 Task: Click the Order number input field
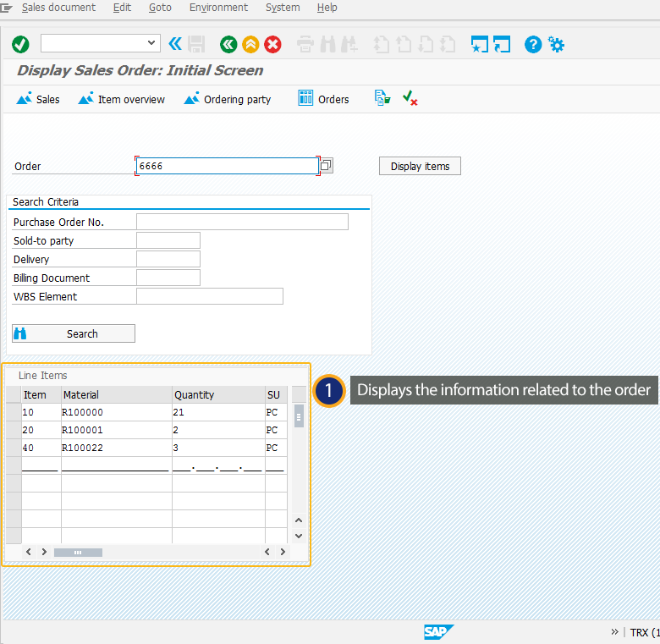tap(228, 166)
